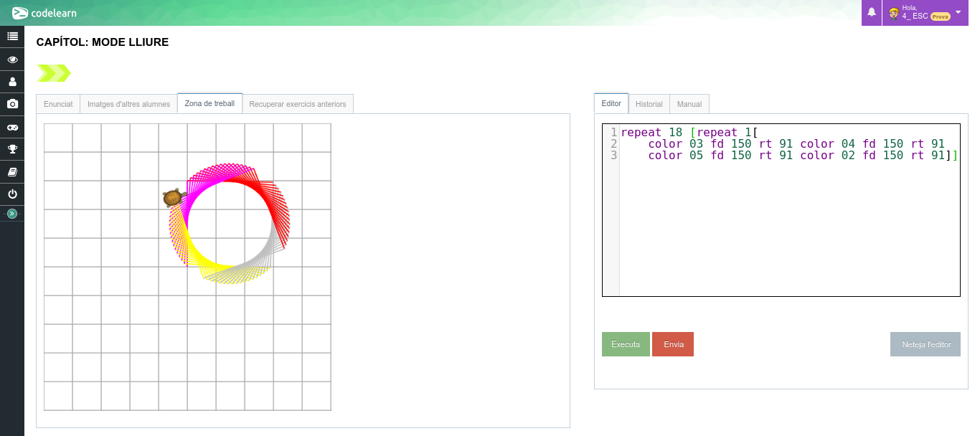Open the Imatges d'altres alumnes tab
The image size is (980, 436).
[128, 104]
